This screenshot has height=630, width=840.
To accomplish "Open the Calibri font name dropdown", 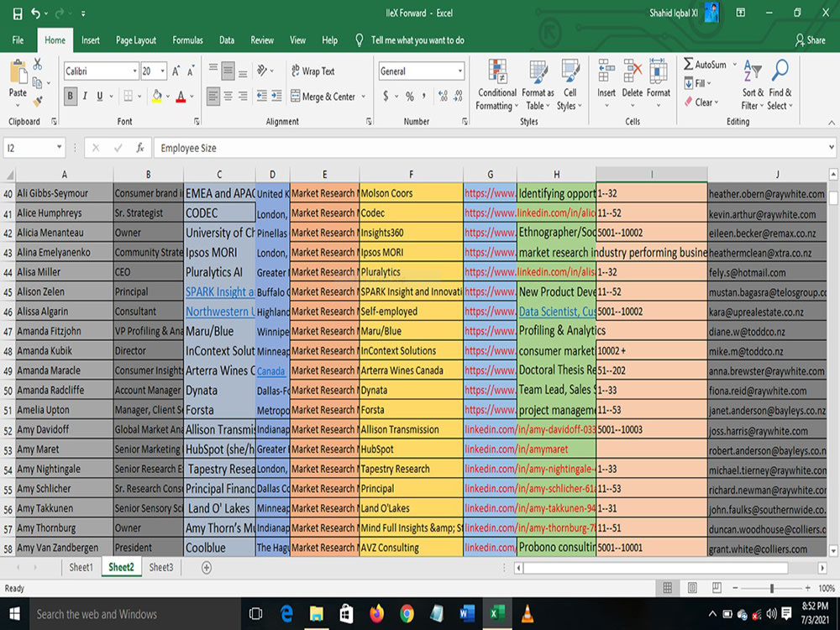I will tap(135, 71).
